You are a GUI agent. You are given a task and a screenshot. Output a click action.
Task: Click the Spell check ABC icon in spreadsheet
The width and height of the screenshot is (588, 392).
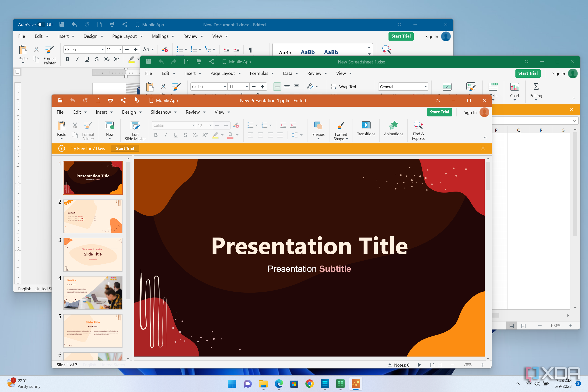[x=310, y=87]
